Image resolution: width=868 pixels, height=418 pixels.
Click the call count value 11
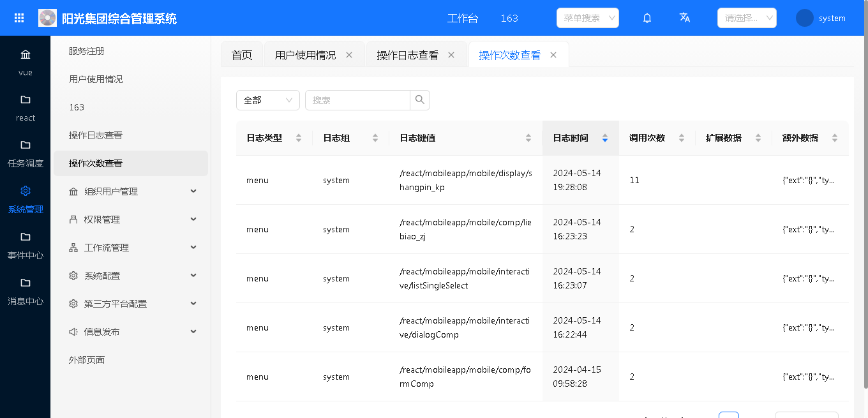(634, 180)
